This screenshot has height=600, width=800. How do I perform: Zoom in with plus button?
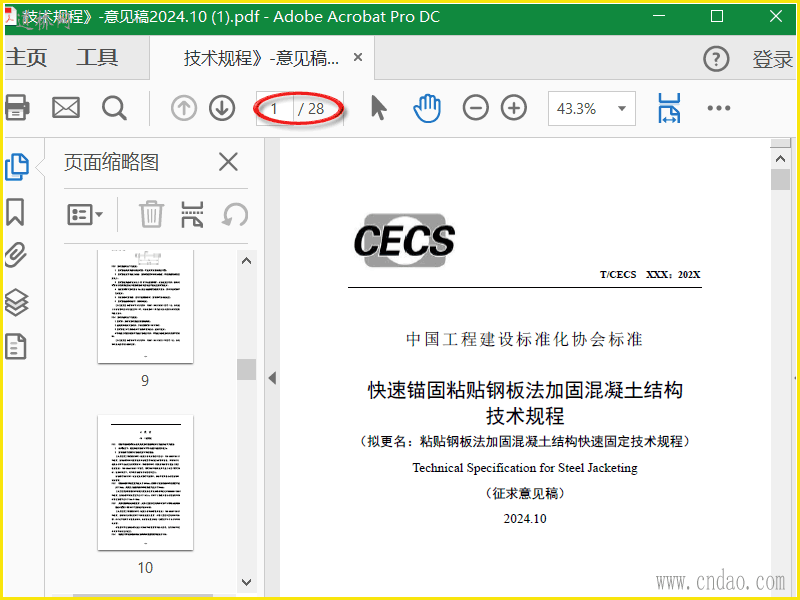[514, 108]
